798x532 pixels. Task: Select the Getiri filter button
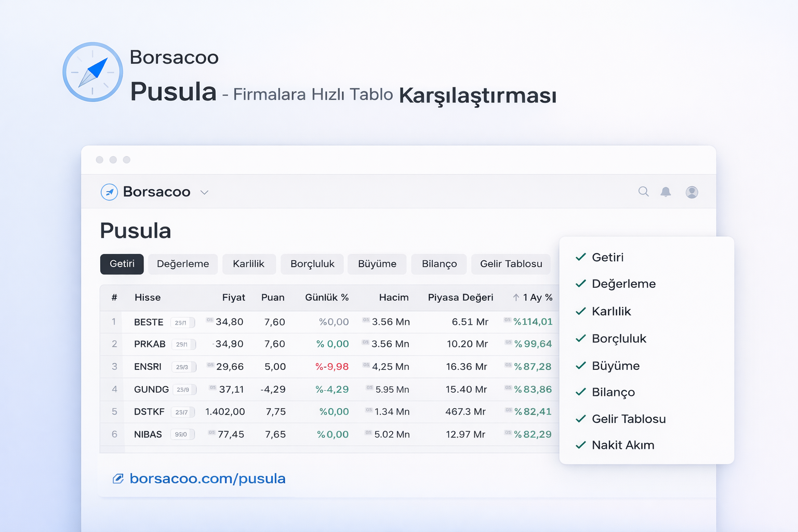coord(122,264)
